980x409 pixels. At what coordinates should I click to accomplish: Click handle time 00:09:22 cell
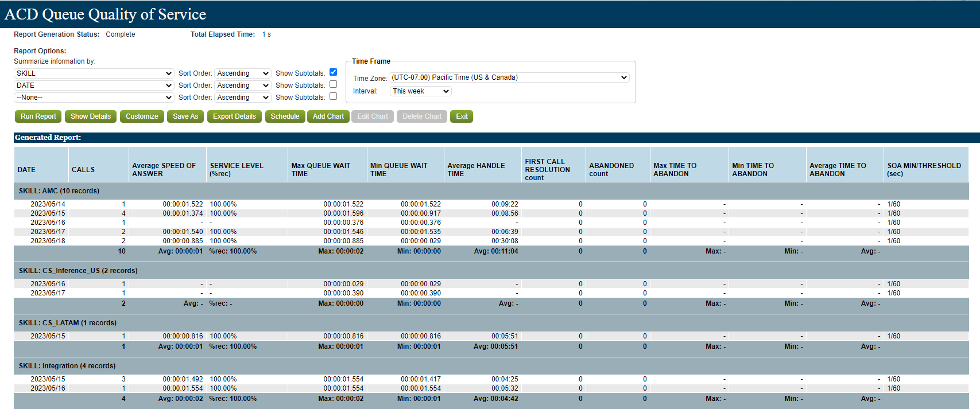pyautogui.click(x=505, y=204)
